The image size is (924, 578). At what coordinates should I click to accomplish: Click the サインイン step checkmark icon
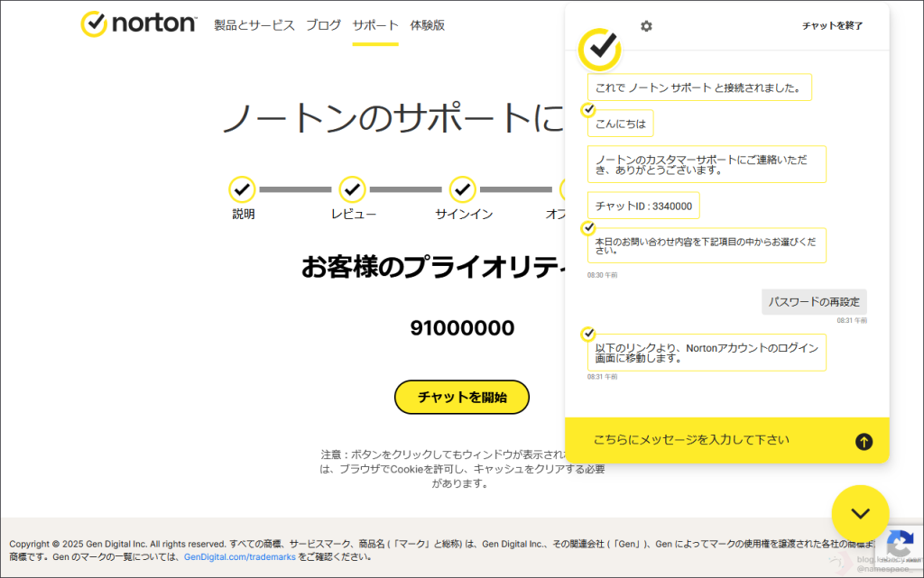coord(463,189)
